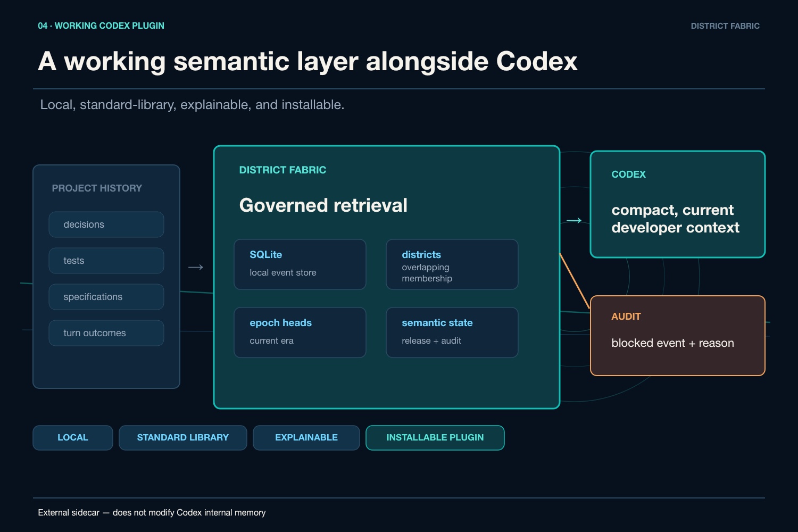Open the districts overlapping membership card
Viewport: 798px width, 532px height.
click(452, 264)
